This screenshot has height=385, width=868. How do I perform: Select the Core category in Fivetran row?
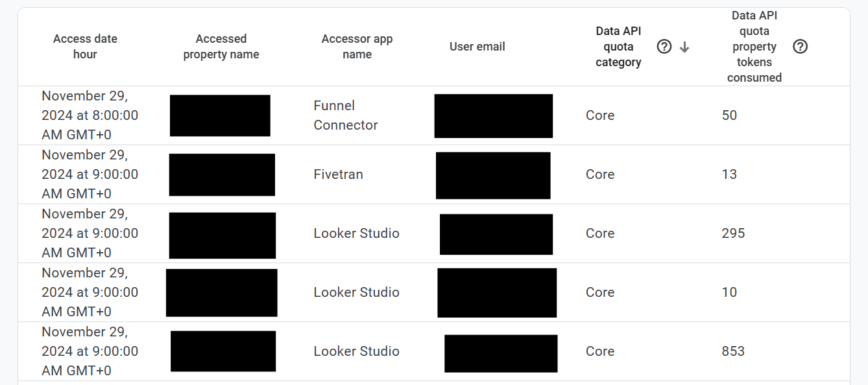click(599, 174)
